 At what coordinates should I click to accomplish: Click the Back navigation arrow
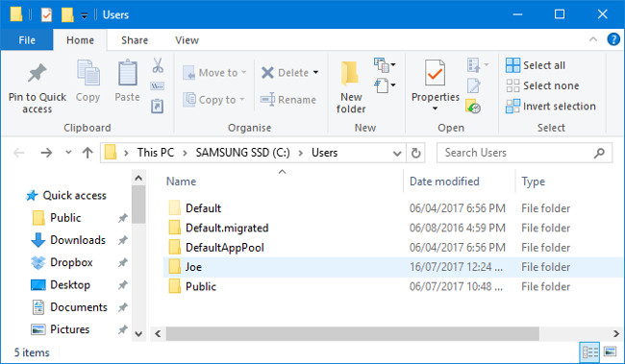18,153
